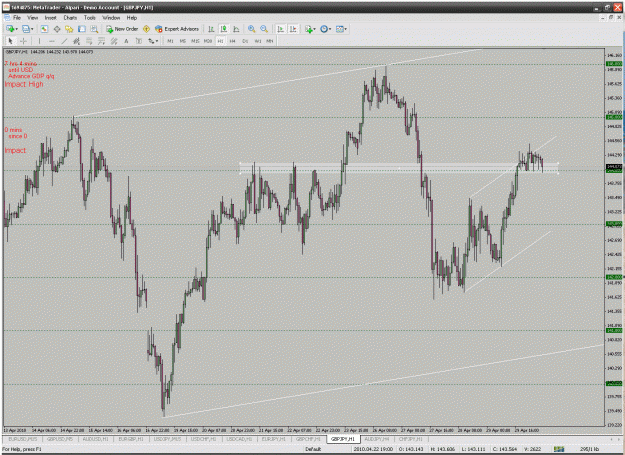Image resolution: width=625 pixels, height=455 pixels.
Task: Switch to the M5 timeframe
Action: tap(183, 41)
